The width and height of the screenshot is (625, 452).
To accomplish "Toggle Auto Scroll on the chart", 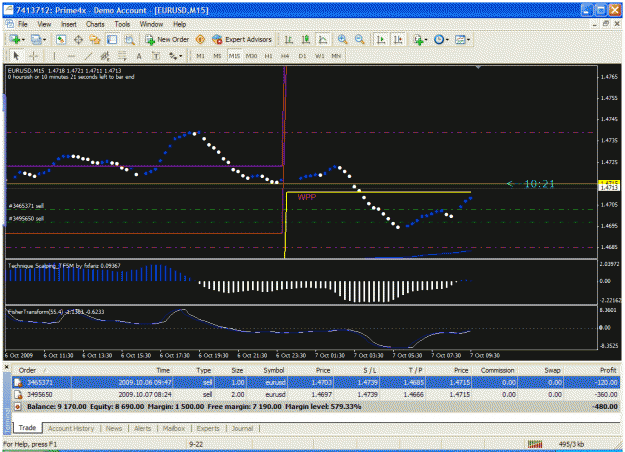I will coord(381,39).
